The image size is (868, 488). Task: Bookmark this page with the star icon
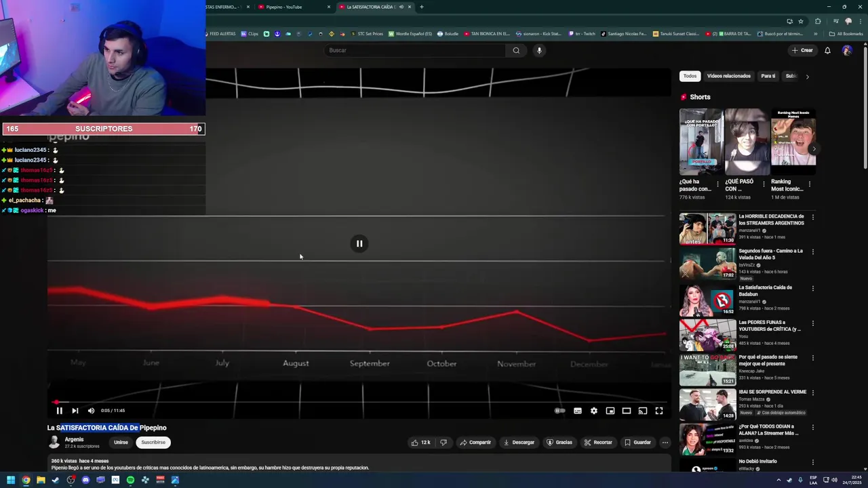click(801, 21)
